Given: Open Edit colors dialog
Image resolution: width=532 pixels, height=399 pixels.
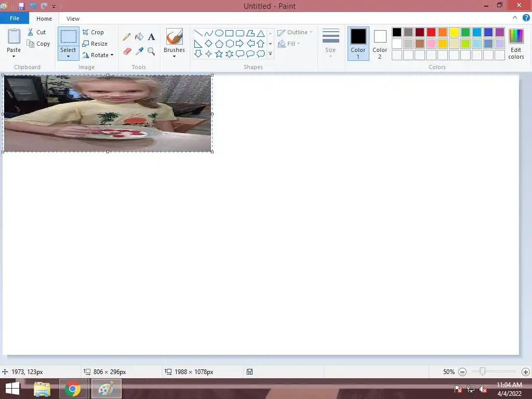Looking at the screenshot, I should pos(516,44).
